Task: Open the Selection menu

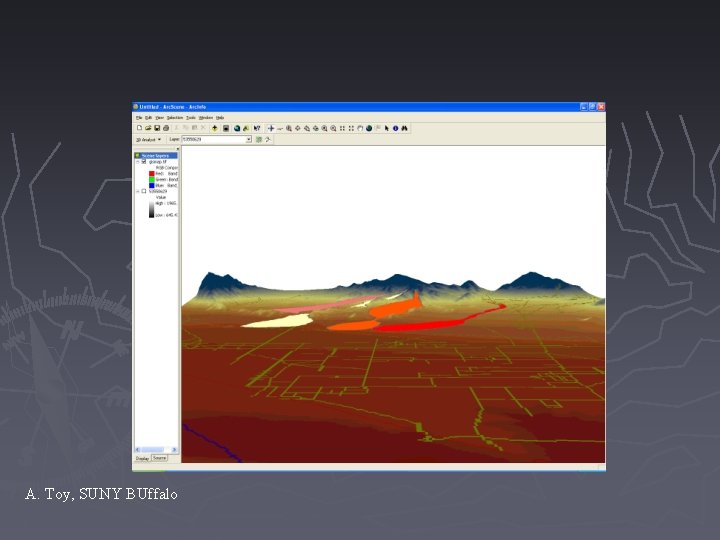Action: [174, 118]
